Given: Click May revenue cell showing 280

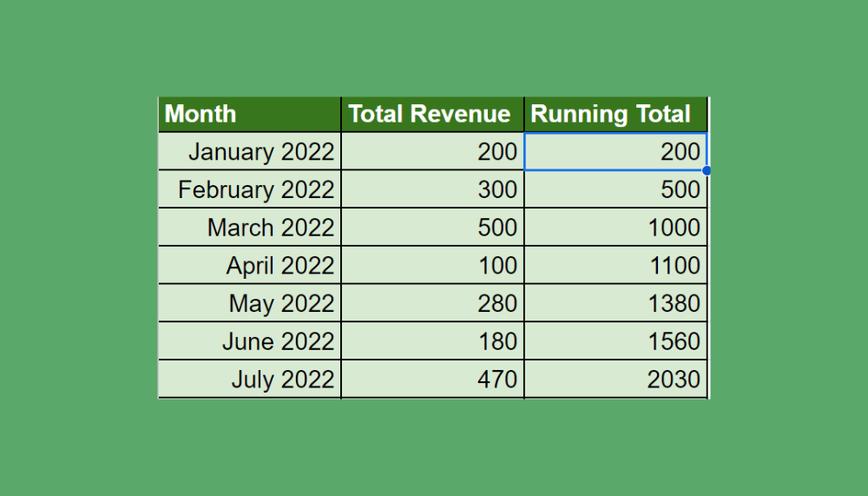Looking at the screenshot, I should (432, 304).
